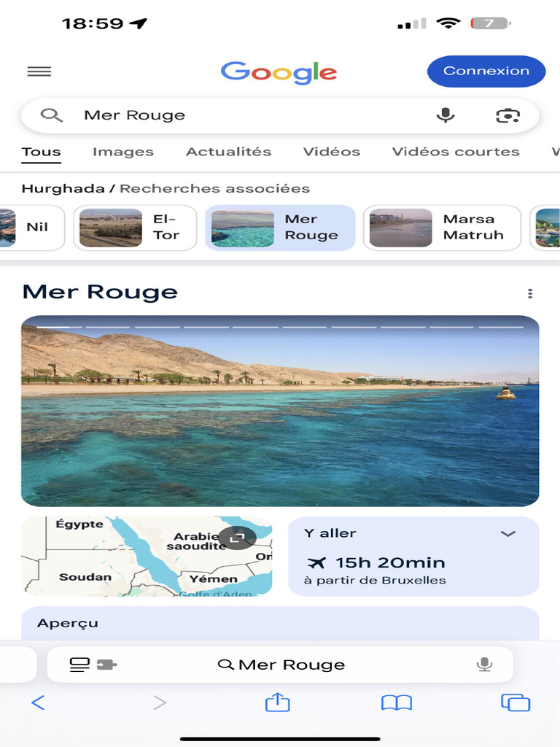
Task: Expand the Y aller chevron
Action: (x=508, y=533)
